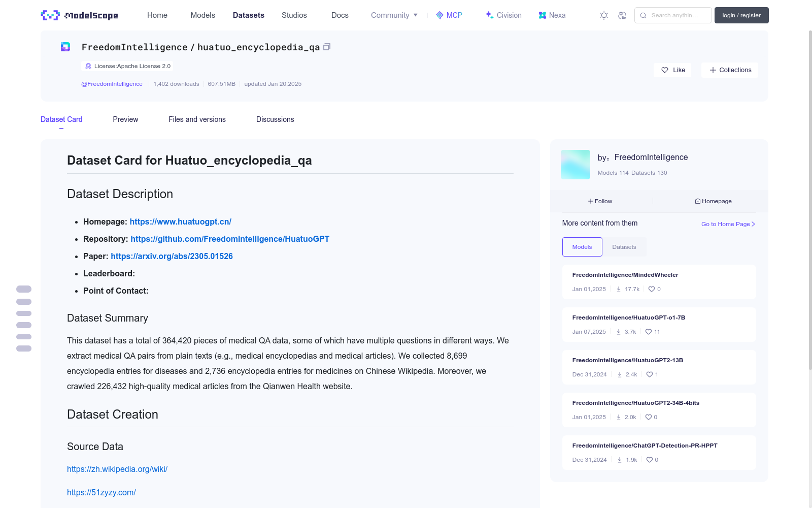This screenshot has width=812, height=508.
Task: Click download icon on HuatuoGPT-o1-7B card
Action: point(619,332)
